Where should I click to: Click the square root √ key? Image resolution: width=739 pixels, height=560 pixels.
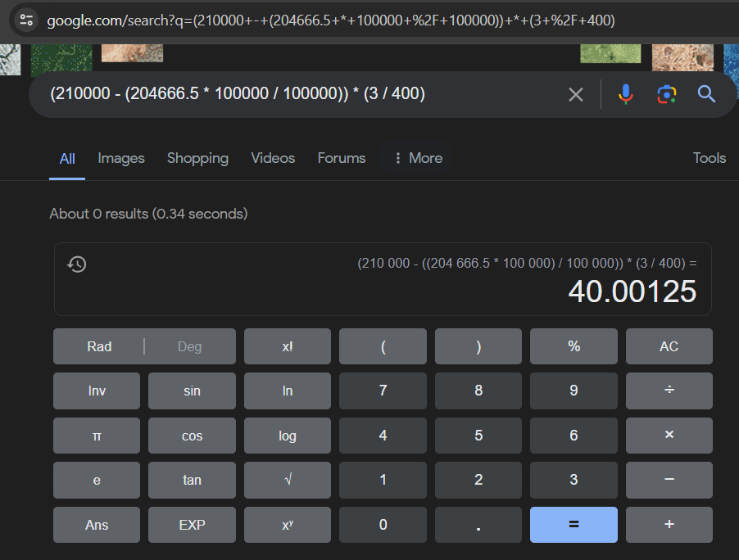click(288, 480)
